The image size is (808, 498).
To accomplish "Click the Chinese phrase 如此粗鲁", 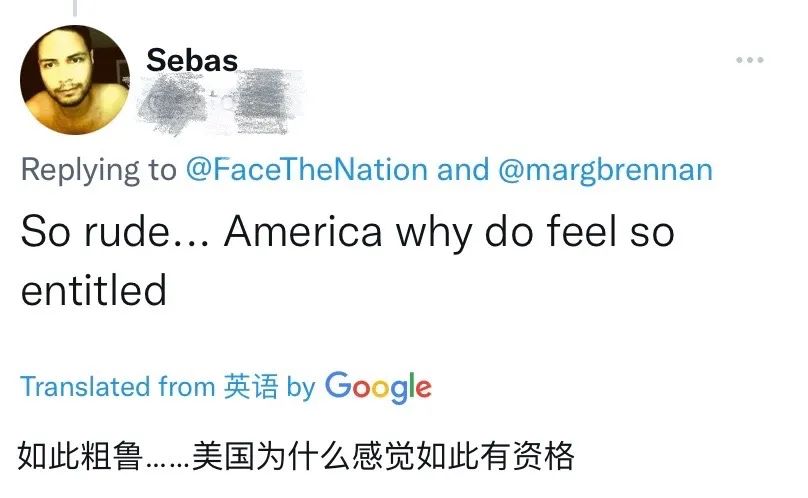I will 82,456.
